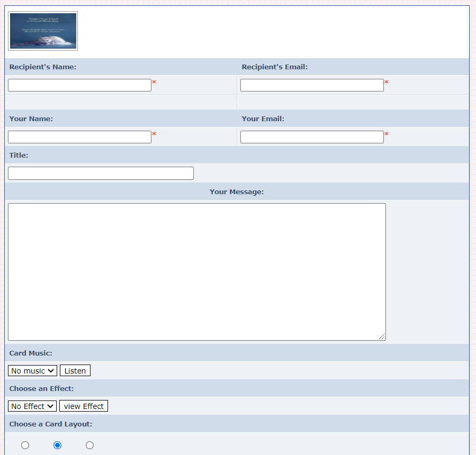Focus the Recipient's Name input field
Viewport: 476px width, 455px height.
coord(79,85)
